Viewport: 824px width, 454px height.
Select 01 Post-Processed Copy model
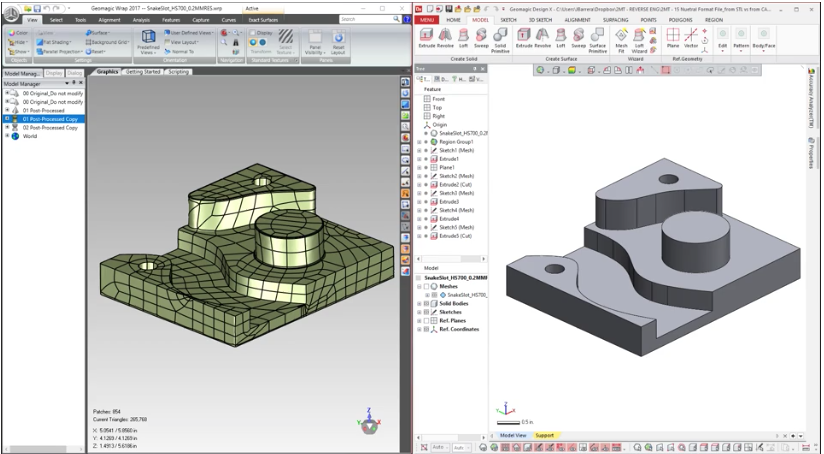[44, 119]
